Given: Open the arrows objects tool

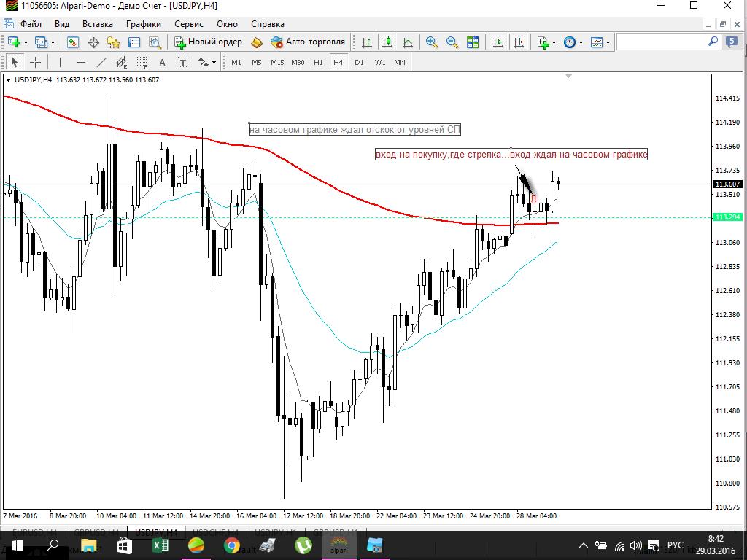Looking at the screenshot, I should coord(204,63).
